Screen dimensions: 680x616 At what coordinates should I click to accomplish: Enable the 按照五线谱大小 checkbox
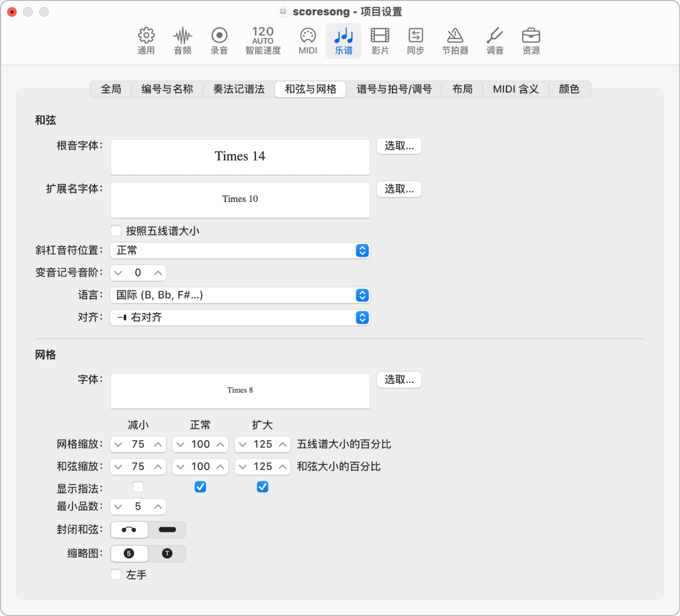[x=115, y=231]
